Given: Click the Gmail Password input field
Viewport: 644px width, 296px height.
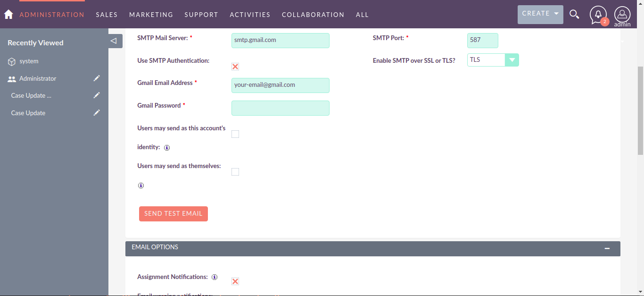Looking at the screenshot, I should [x=280, y=108].
